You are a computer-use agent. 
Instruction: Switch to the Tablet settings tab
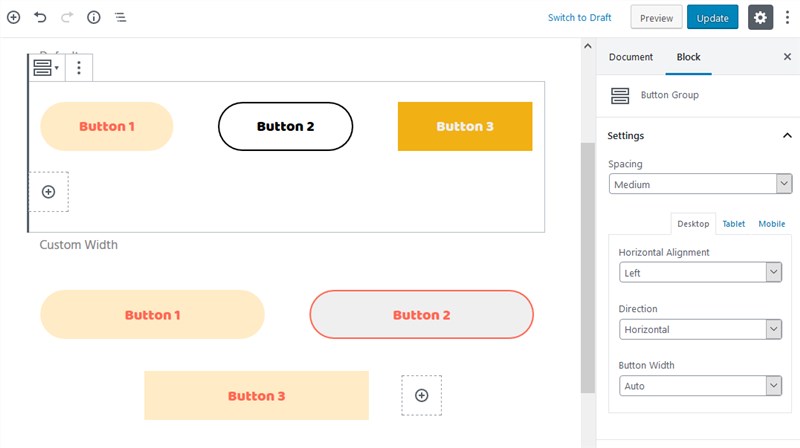734,223
